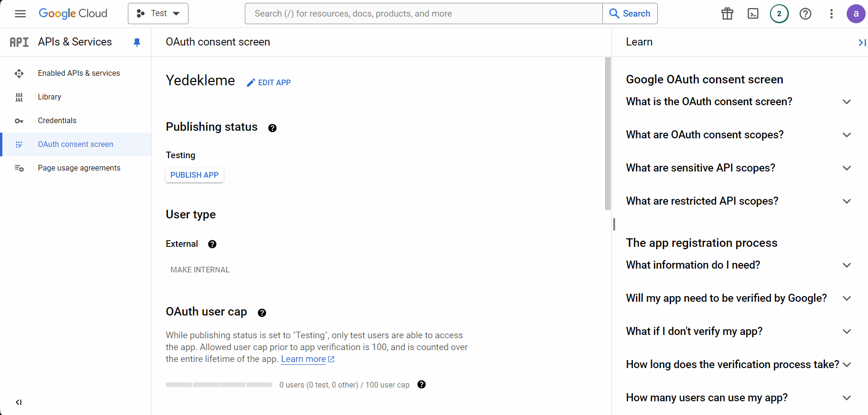This screenshot has height=415, width=868.
Task: Unpin APIs & Services with the pin icon
Action: [x=137, y=43]
